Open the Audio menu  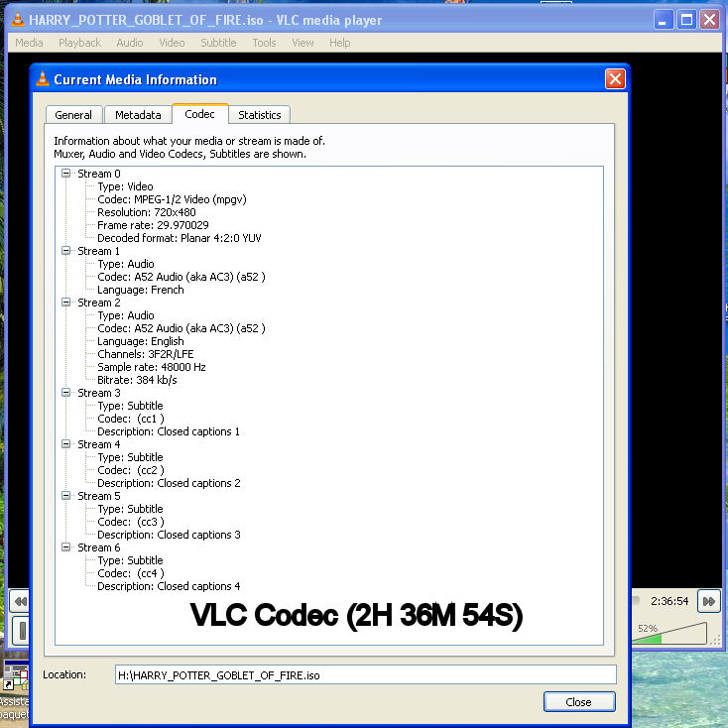130,43
